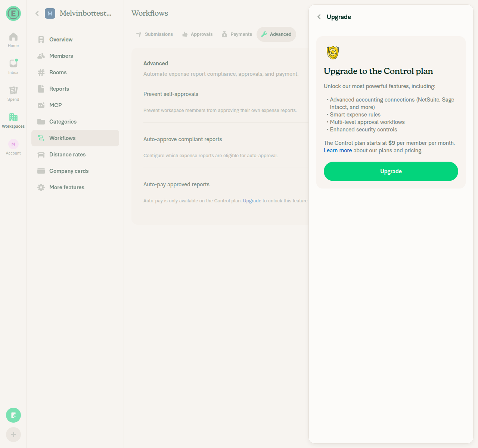The height and width of the screenshot is (448, 478).
Task: Open Overview in workspace menu
Action: pyautogui.click(x=75, y=40)
